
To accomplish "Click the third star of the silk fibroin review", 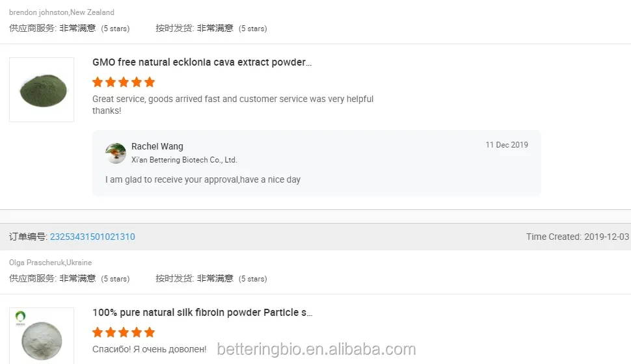I will [124, 332].
